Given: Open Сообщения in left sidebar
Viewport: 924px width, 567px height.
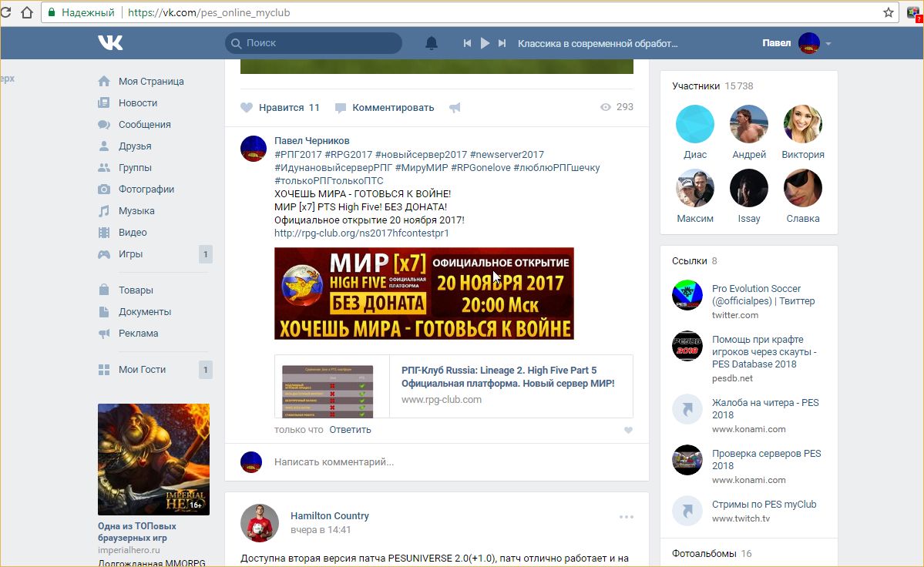Looking at the screenshot, I should pos(144,125).
